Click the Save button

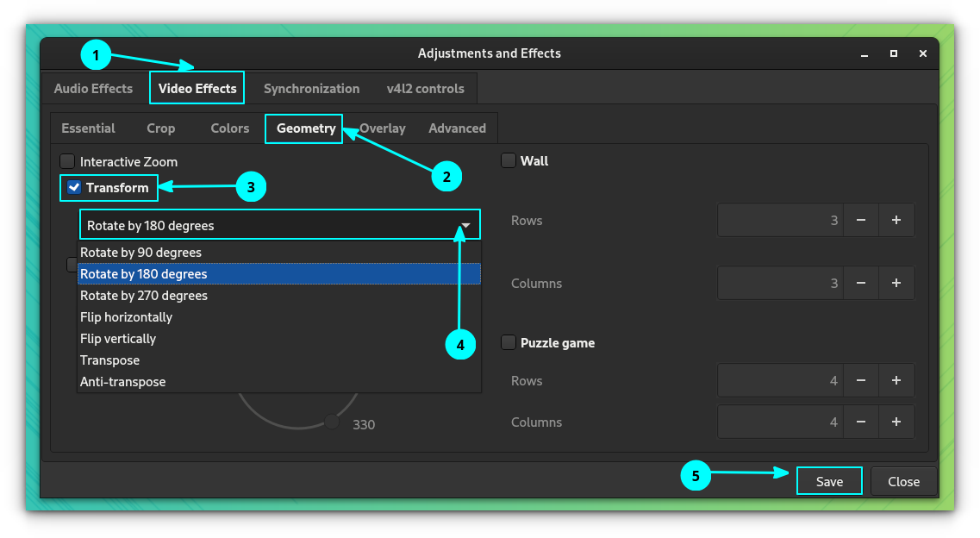[829, 481]
